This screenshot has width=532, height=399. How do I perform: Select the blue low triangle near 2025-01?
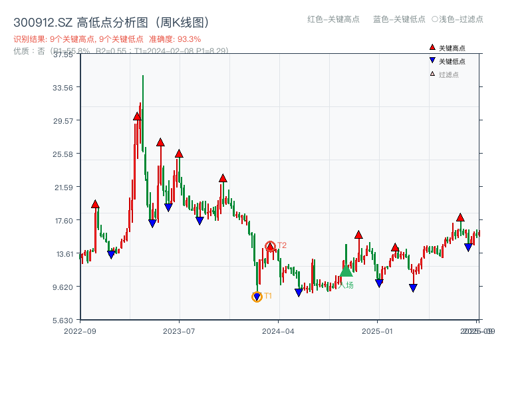point(378,283)
